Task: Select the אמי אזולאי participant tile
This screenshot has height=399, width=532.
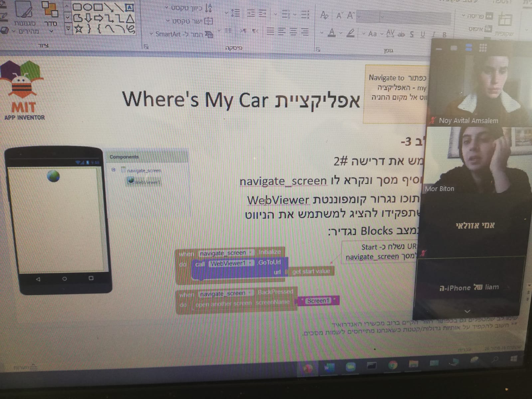Action: pyautogui.click(x=475, y=225)
